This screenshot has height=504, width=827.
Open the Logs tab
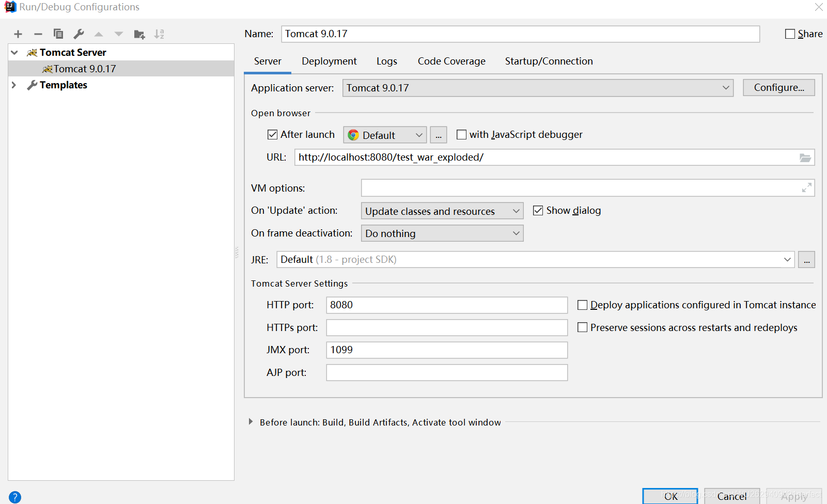pos(387,61)
